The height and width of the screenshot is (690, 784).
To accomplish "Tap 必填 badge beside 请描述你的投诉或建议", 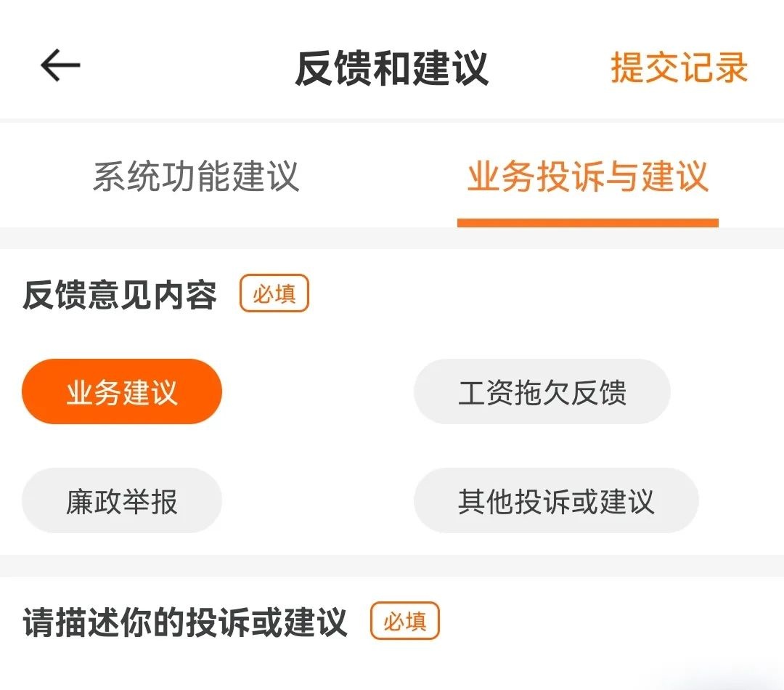I will pyautogui.click(x=405, y=622).
